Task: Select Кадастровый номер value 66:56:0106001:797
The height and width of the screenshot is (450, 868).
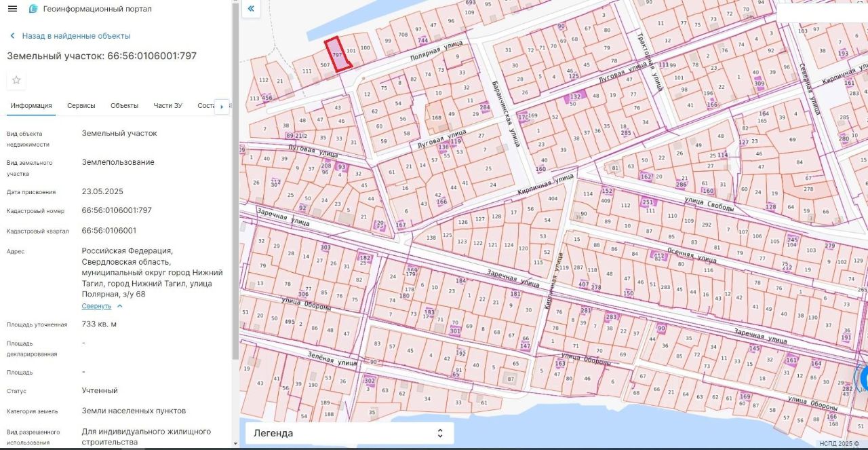Action: click(x=117, y=210)
